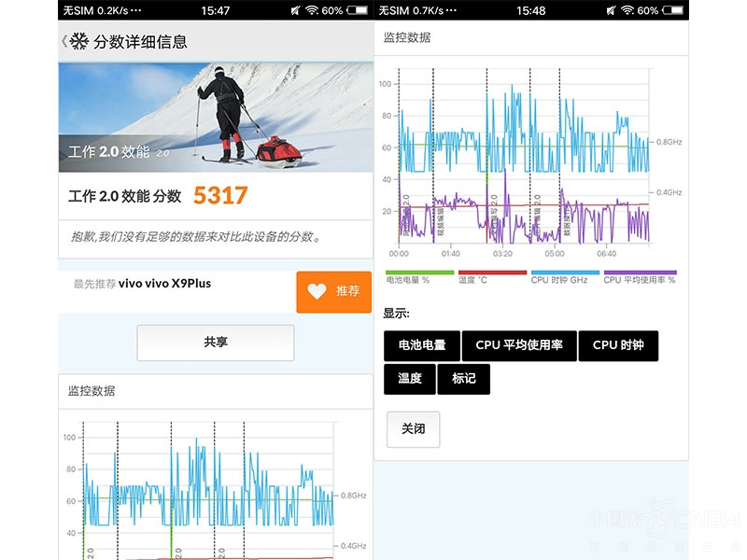Toggle the 电池电量 display button

pos(422,345)
